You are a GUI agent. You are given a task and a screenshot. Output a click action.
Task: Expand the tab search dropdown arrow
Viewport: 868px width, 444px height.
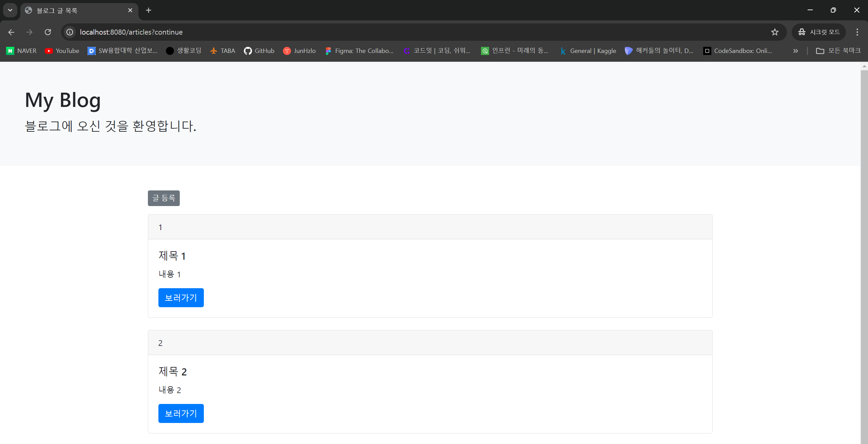[10, 10]
